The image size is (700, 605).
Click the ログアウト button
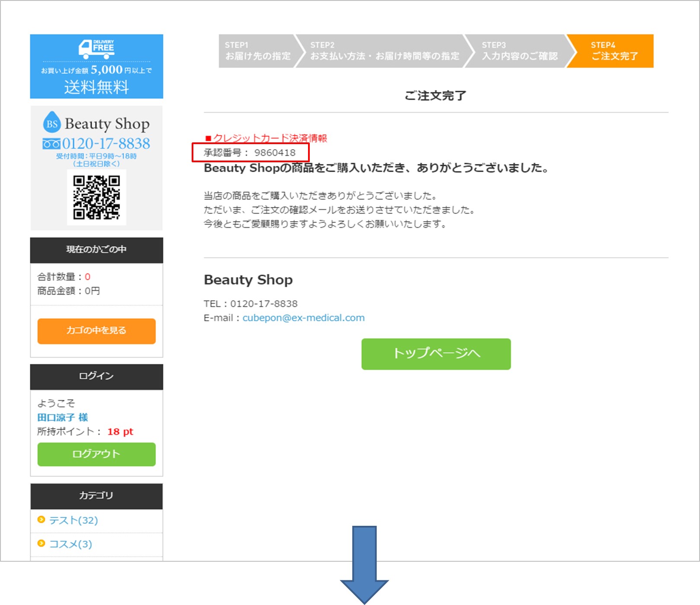pos(96,454)
